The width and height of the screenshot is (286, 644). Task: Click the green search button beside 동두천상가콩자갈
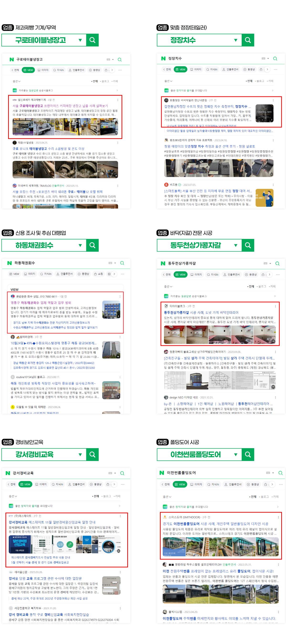tap(248, 245)
